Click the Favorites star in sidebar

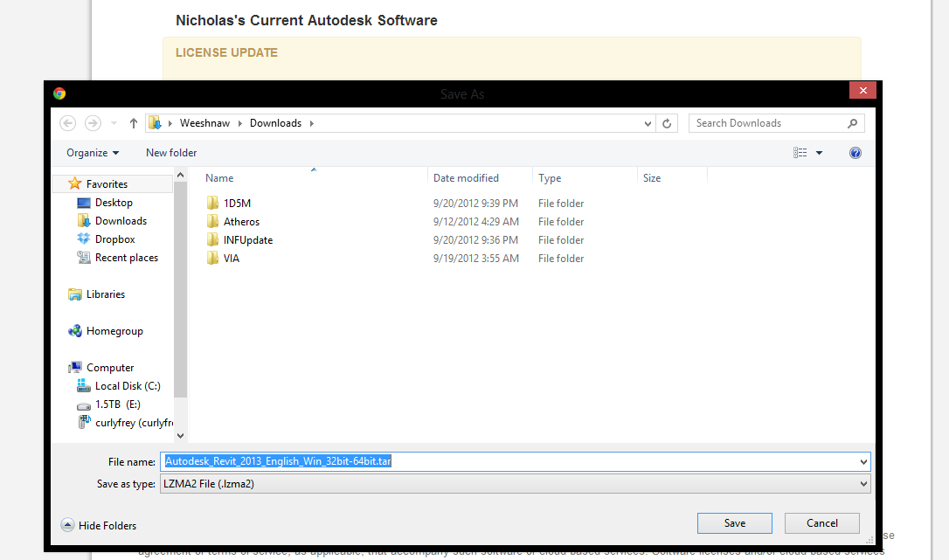(74, 183)
